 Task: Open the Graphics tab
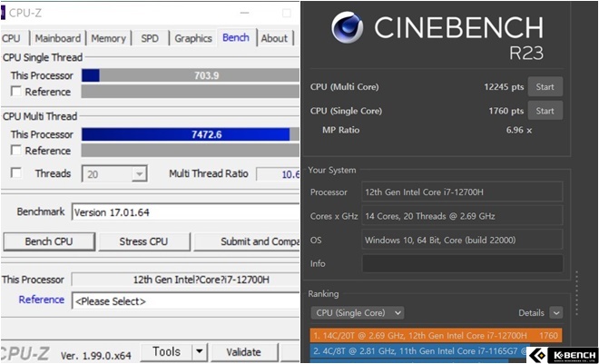click(x=193, y=38)
